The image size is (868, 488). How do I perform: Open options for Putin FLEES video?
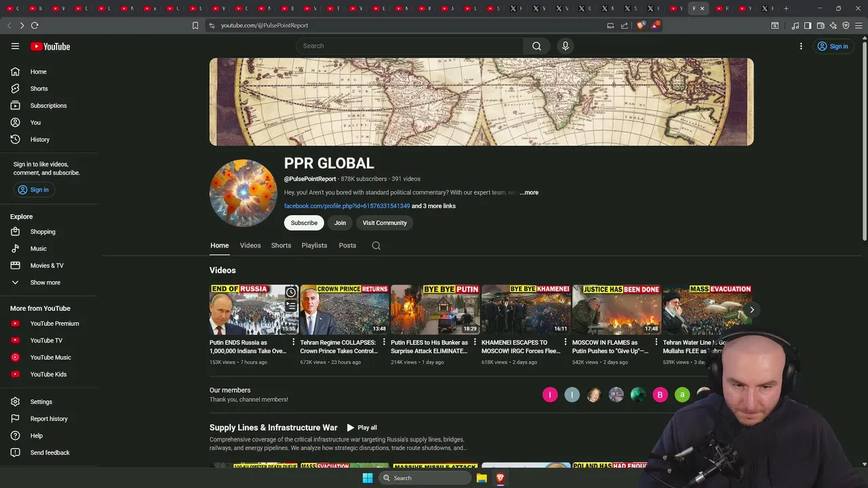(475, 342)
